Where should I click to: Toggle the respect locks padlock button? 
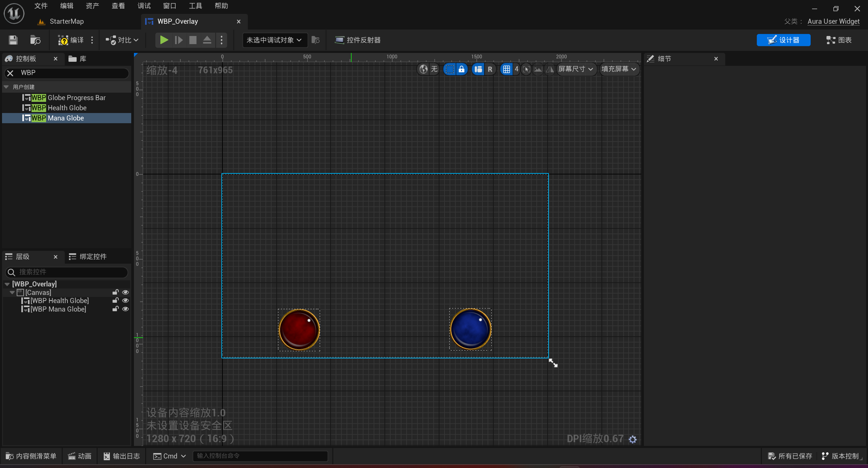click(x=461, y=69)
